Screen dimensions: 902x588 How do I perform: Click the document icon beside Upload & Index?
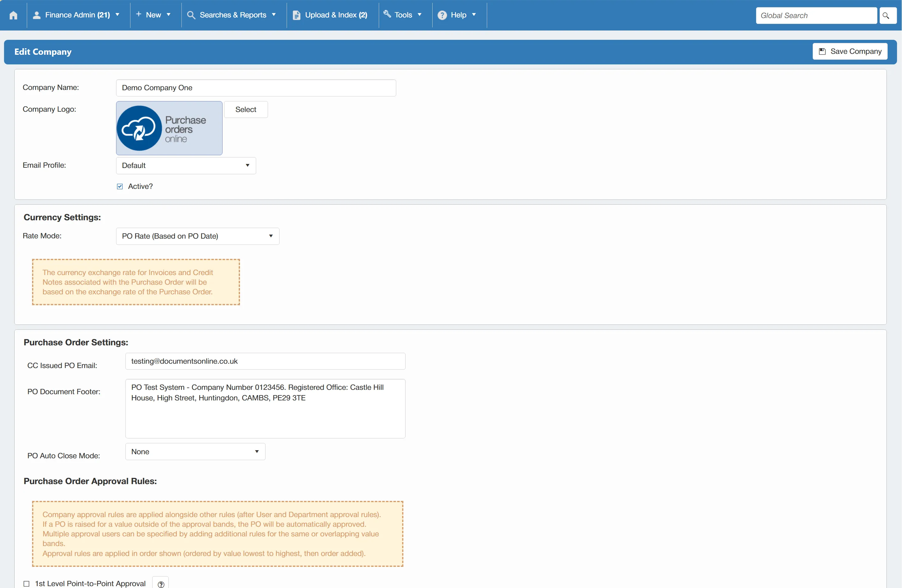297,15
